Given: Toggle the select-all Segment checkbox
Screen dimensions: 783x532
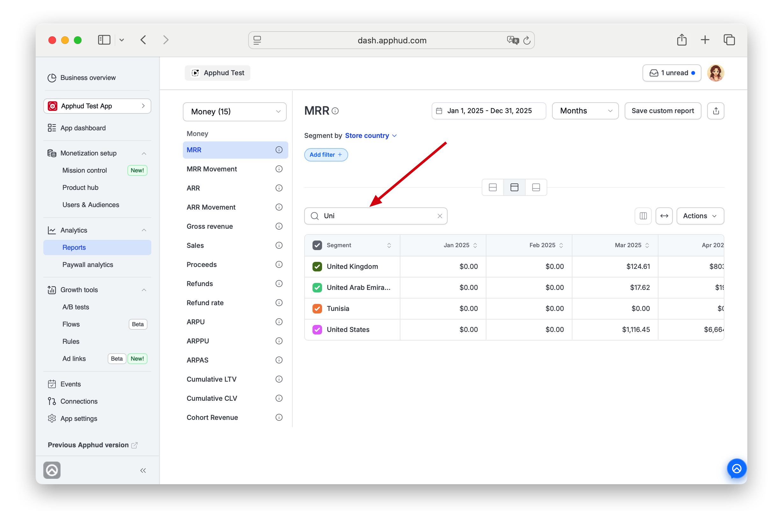Looking at the screenshot, I should (317, 245).
